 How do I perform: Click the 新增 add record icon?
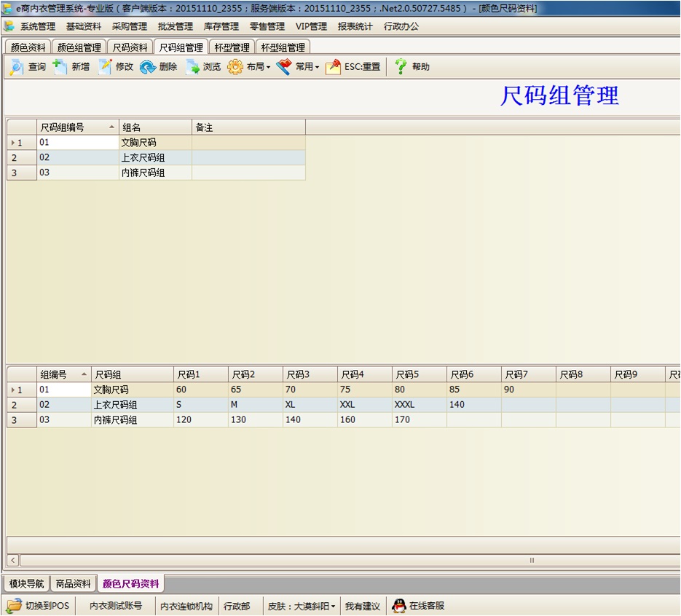(x=60, y=67)
